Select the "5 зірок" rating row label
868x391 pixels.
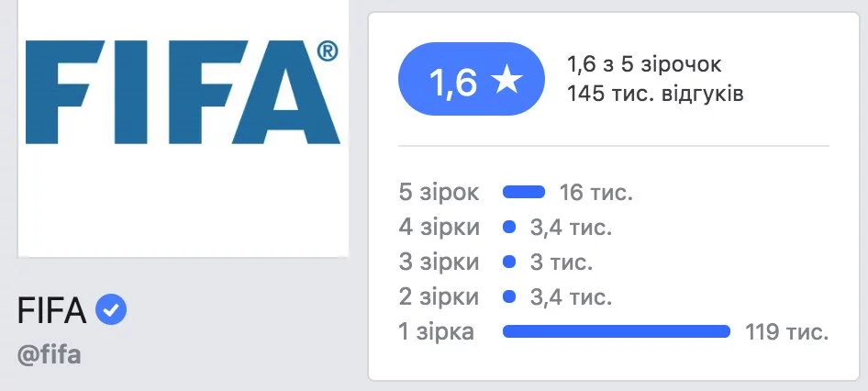pos(440,193)
